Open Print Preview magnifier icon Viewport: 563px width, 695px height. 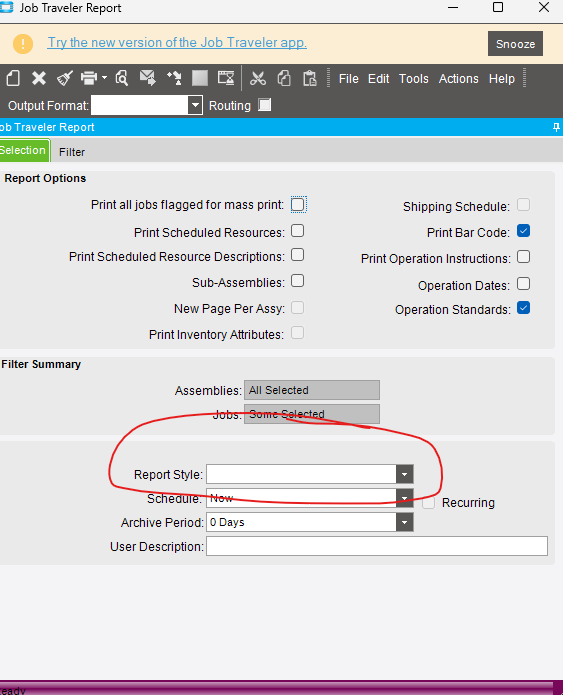tap(121, 78)
